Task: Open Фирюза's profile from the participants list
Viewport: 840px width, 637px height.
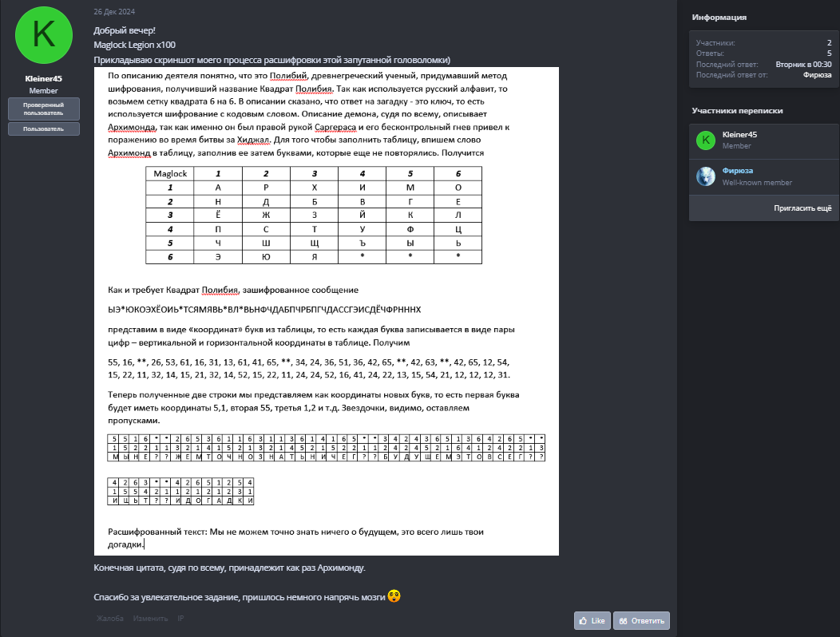Action: (737, 171)
